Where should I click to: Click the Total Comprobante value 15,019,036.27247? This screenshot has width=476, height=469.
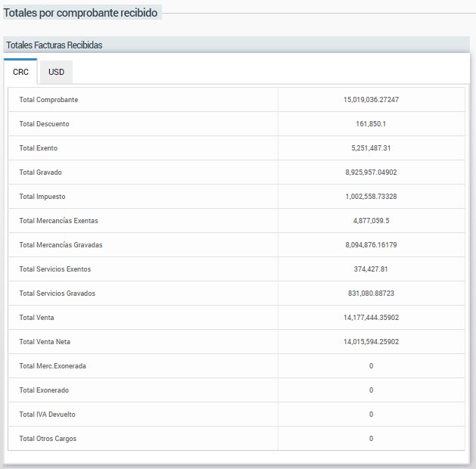[x=371, y=100]
